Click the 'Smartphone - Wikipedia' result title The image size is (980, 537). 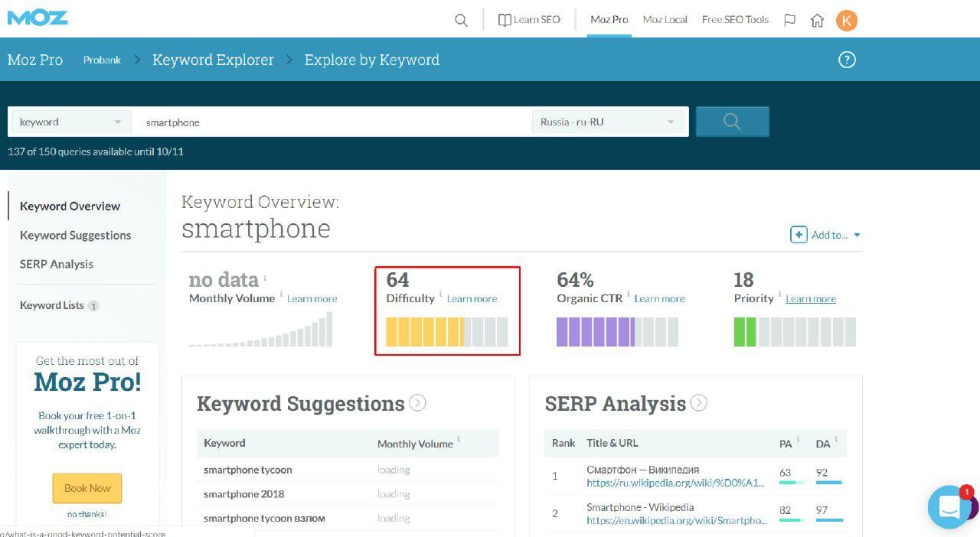[640, 507]
